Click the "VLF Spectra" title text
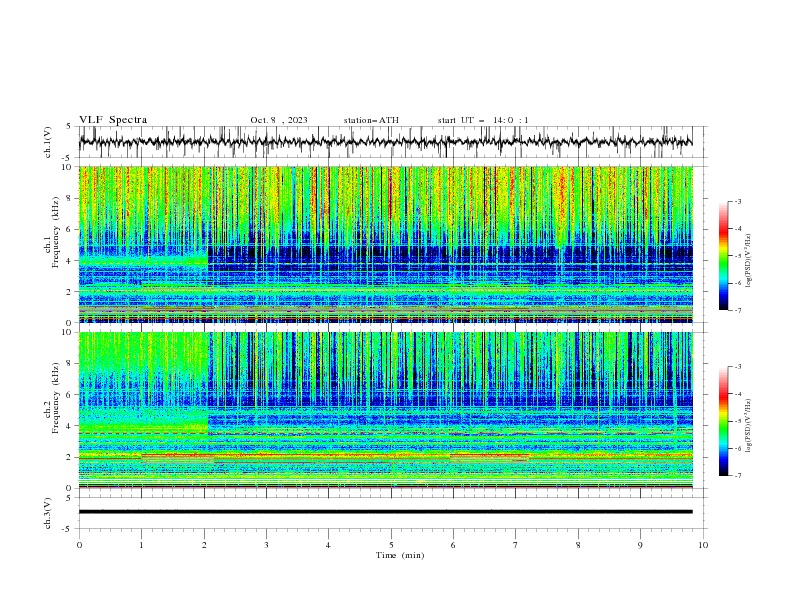The height and width of the screenshot is (612, 792). point(113,120)
